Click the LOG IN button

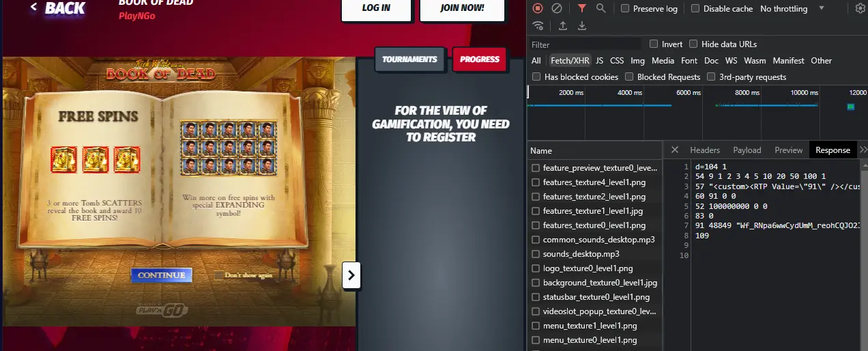tap(376, 9)
